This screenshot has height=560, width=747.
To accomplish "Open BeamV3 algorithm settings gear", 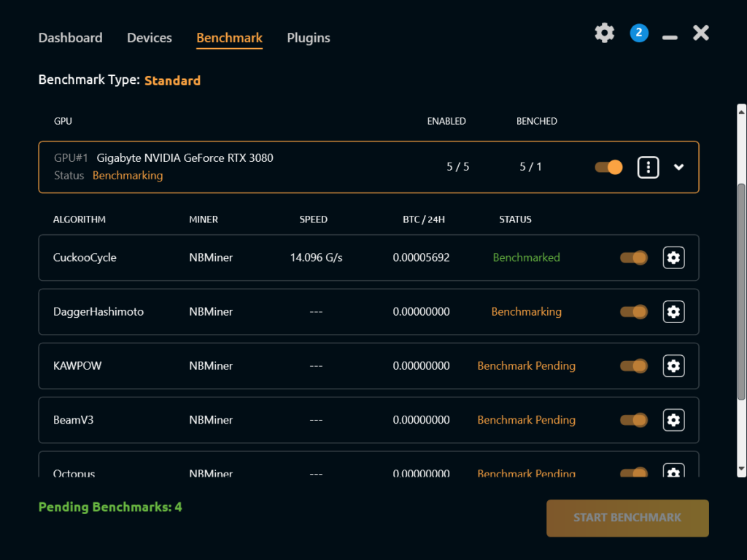I will [673, 420].
